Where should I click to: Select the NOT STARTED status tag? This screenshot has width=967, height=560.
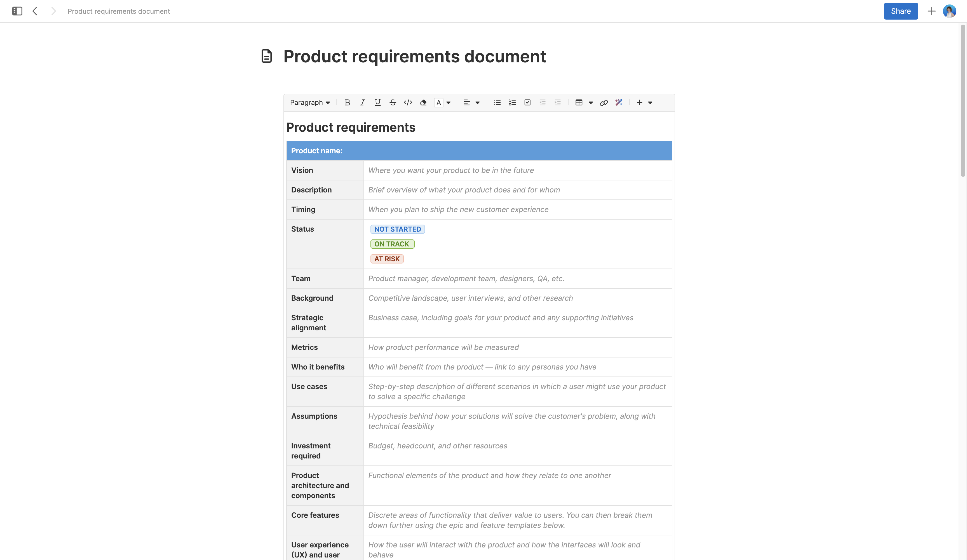tap(398, 229)
